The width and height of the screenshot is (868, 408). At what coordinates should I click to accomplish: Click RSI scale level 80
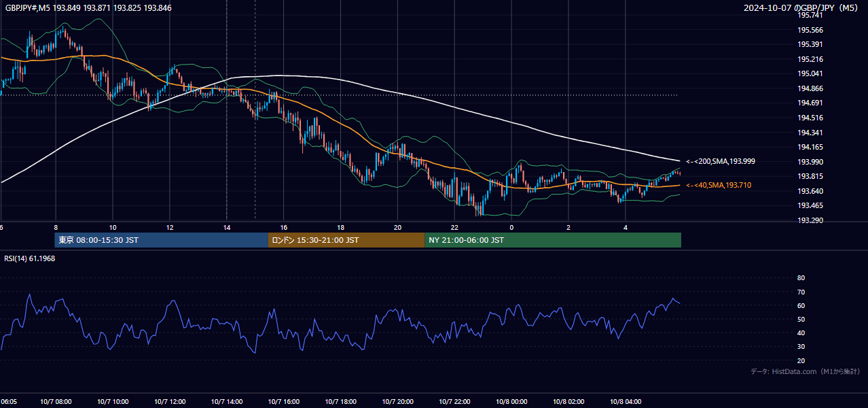tap(801, 278)
